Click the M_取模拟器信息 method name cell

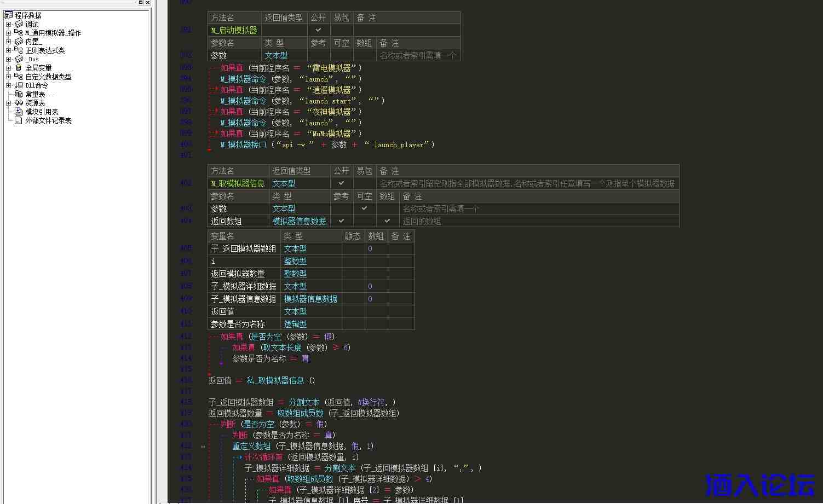[x=238, y=183]
